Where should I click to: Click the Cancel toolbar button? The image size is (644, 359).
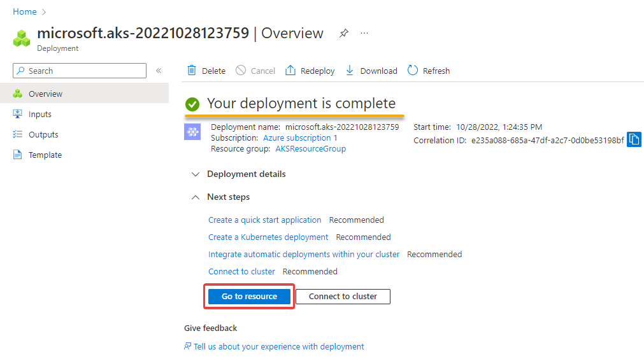click(x=255, y=71)
